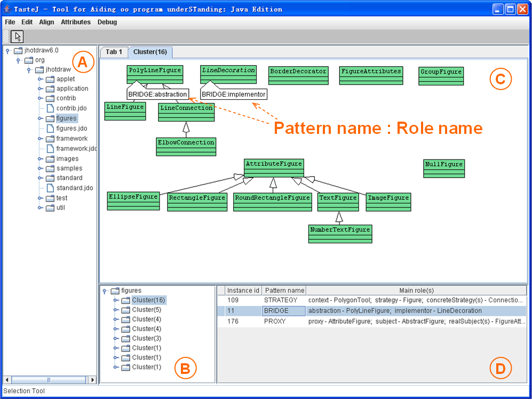Click the Cluster(5) folder icon
532x399 pixels.
[x=126, y=310]
